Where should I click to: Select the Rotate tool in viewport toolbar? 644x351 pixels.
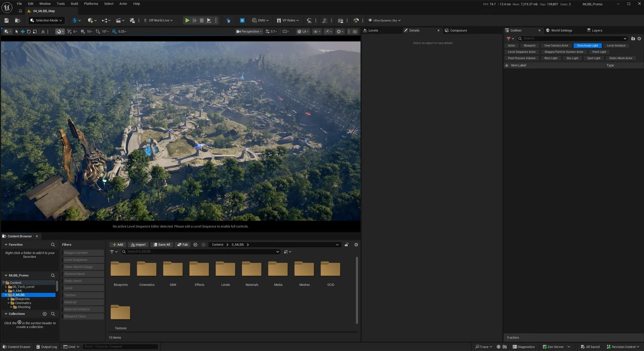pos(29,31)
